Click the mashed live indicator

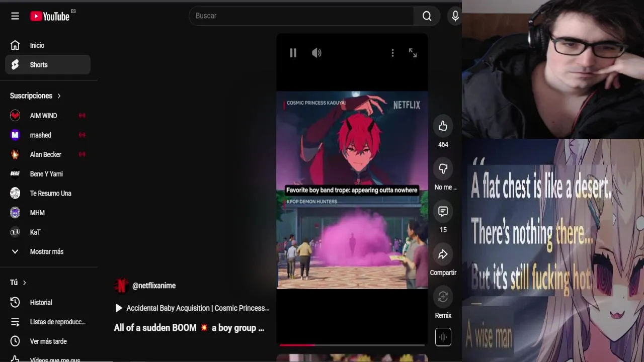point(82,135)
